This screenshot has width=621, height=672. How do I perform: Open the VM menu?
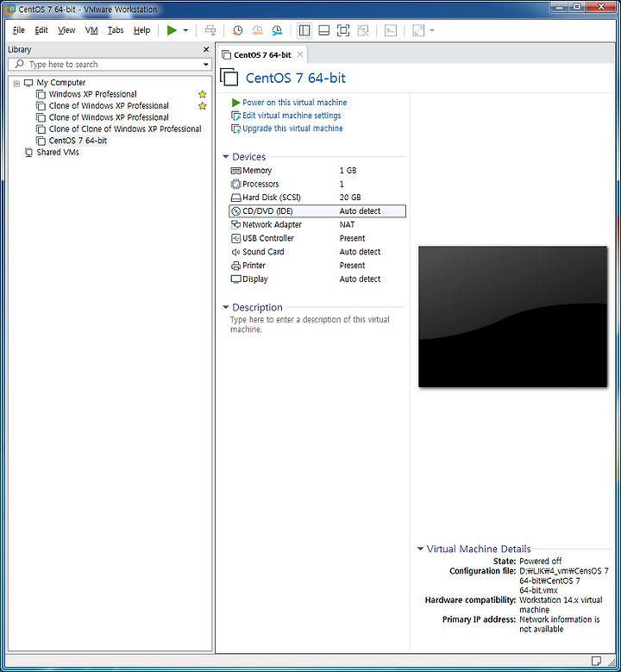point(91,30)
